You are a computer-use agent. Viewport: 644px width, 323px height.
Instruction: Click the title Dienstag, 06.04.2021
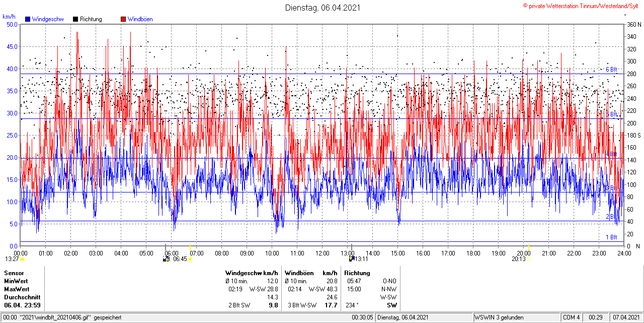[x=323, y=8]
